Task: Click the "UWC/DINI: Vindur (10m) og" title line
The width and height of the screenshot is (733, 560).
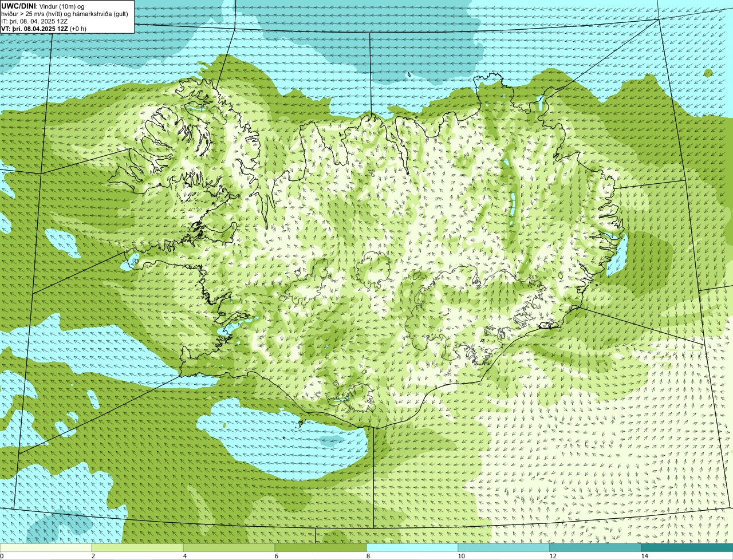Action: (43, 6)
